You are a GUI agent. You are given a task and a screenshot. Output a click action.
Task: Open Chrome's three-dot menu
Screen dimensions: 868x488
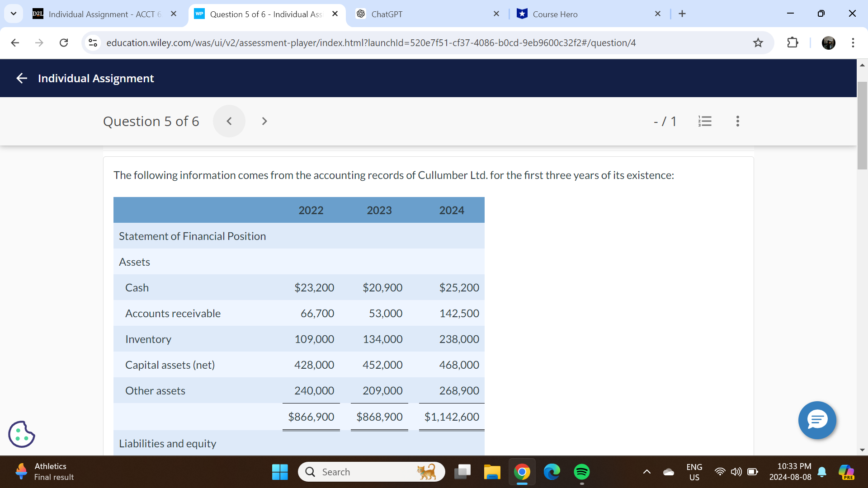(853, 42)
